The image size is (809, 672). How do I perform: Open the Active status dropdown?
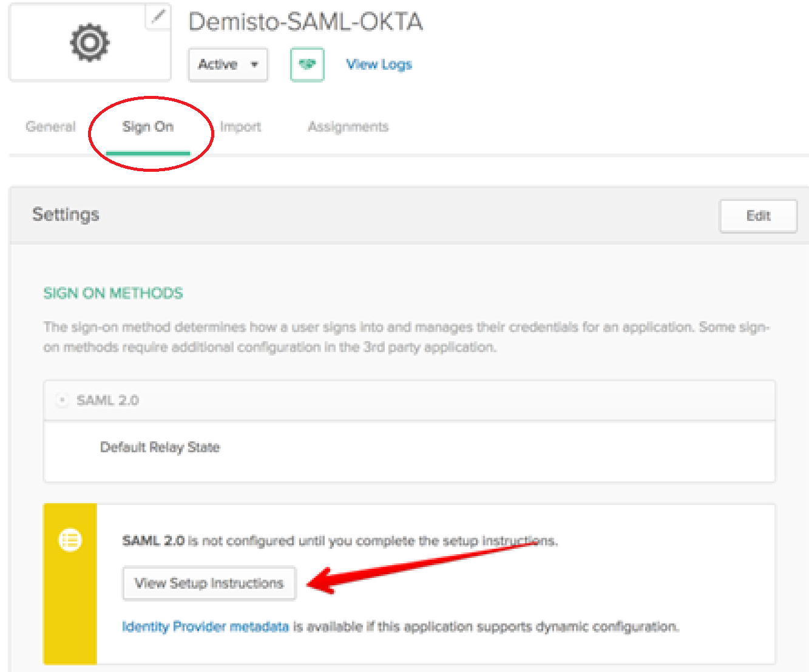[228, 64]
